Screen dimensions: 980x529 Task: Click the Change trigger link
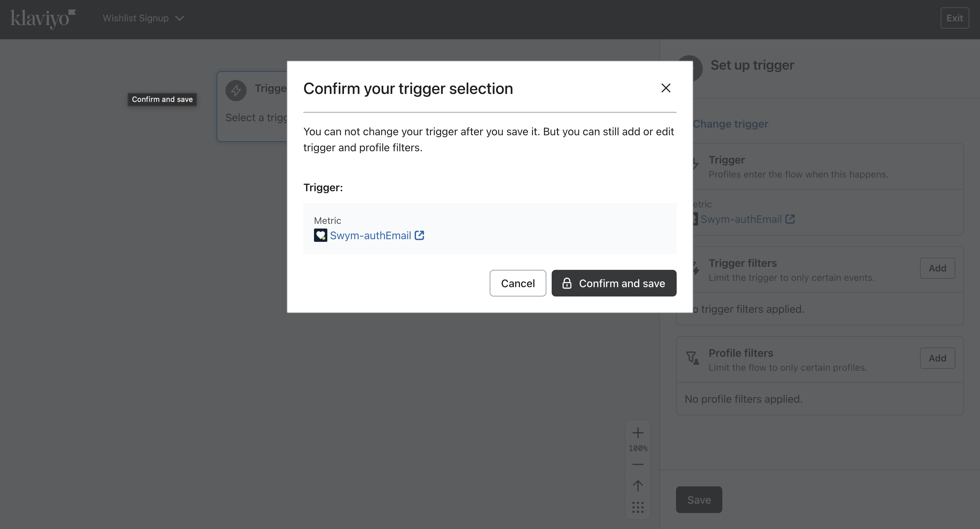730,124
